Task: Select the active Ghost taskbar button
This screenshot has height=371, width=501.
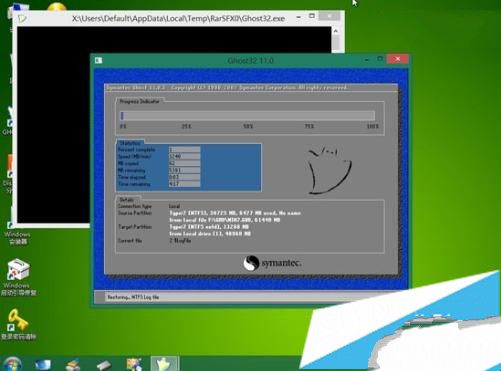Action: 164,364
